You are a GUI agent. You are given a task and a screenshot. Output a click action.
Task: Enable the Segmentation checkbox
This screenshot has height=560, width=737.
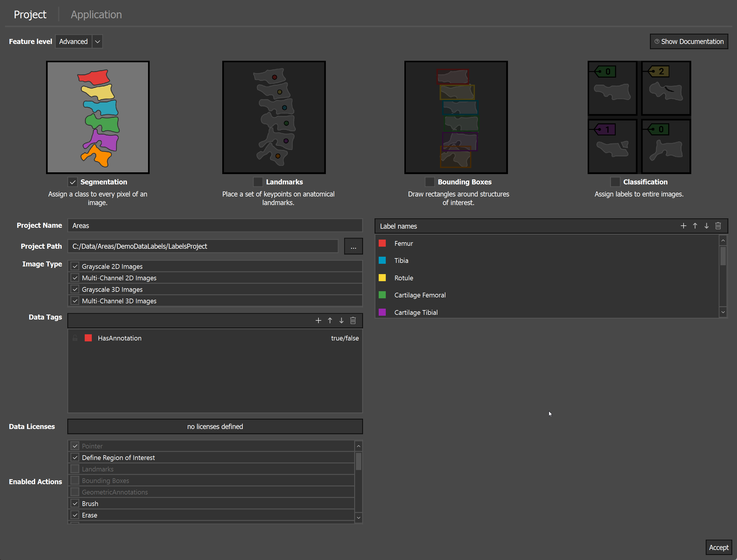pyautogui.click(x=73, y=182)
